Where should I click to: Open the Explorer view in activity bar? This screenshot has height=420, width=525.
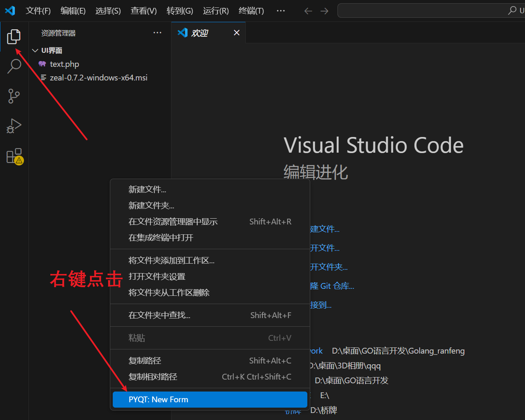coord(14,37)
